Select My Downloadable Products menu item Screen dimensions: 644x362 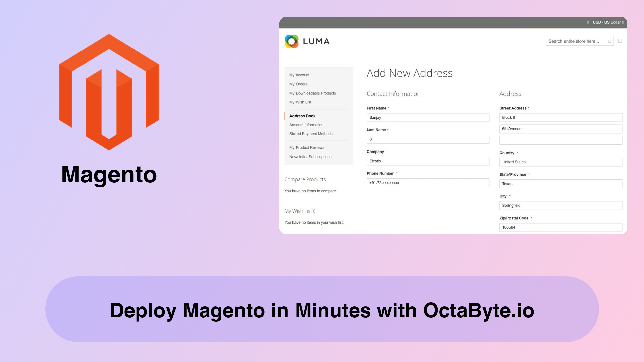pyautogui.click(x=312, y=93)
